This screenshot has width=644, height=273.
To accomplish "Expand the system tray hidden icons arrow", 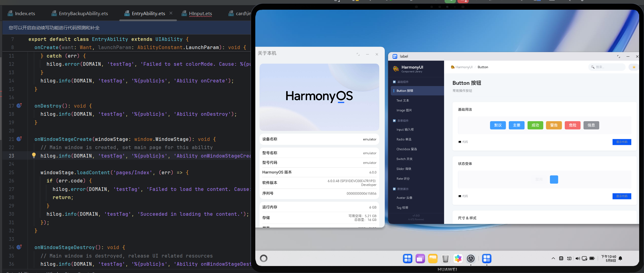I will (x=553, y=258).
